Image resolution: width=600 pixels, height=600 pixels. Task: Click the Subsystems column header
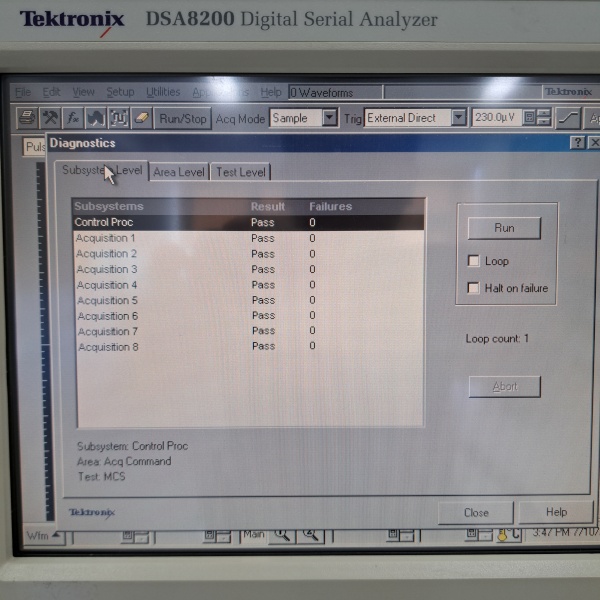click(109, 206)
